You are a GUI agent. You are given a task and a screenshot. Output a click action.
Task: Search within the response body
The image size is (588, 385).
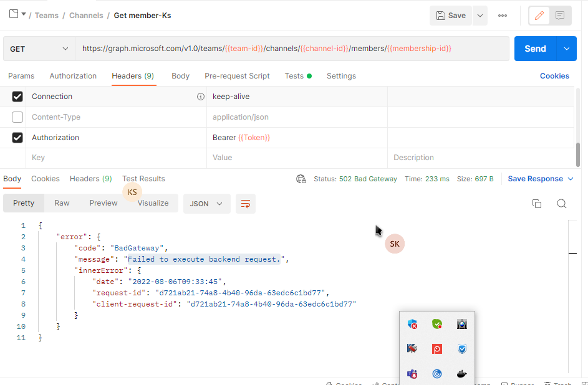tap(562, 203)
